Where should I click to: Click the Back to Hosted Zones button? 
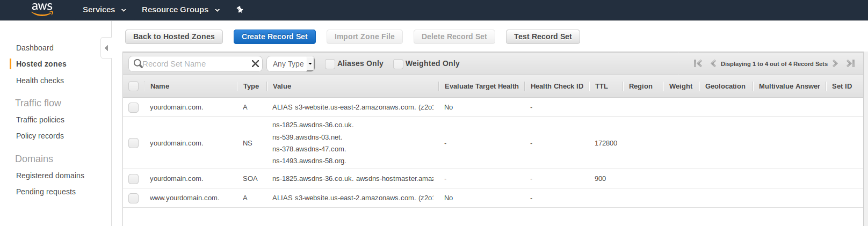[174, 37]
